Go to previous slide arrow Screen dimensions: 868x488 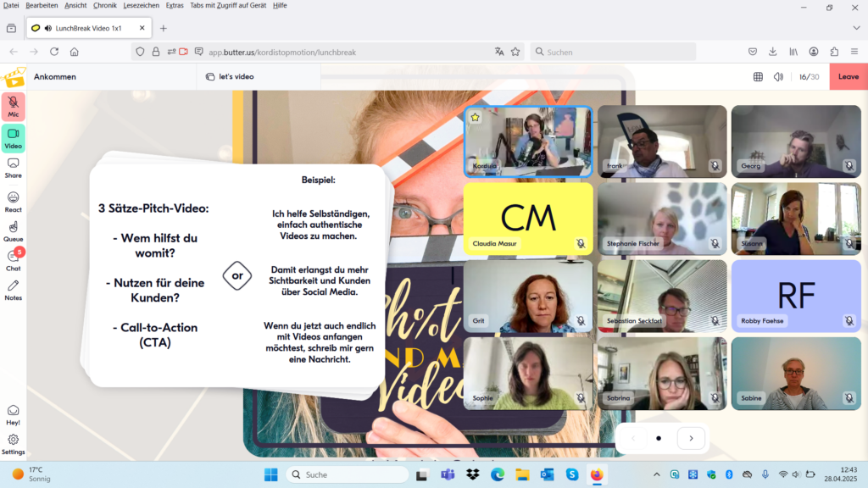tap(632, 438)
